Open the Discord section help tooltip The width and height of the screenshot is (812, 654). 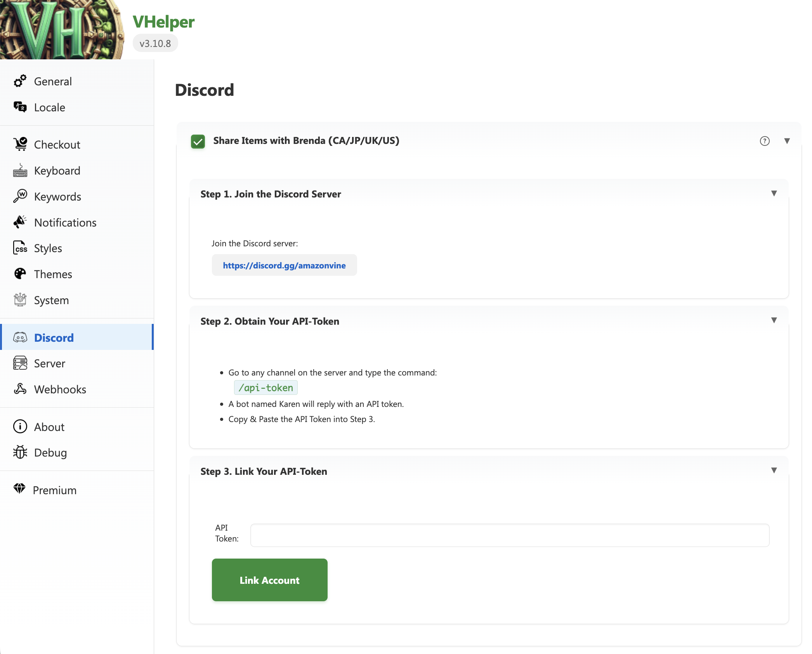(x=764, y=141)
